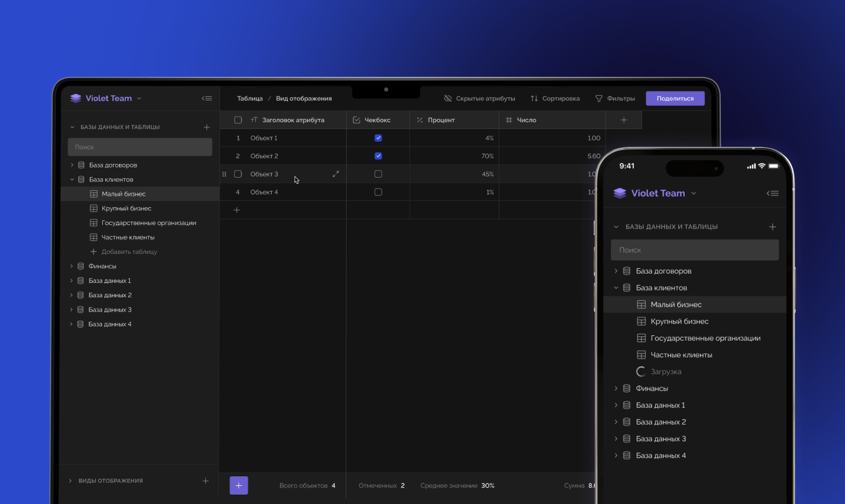Screen dimensions: 845x504
Task: Tap the Violet Team logo on the phone
Action: (620, 193)
